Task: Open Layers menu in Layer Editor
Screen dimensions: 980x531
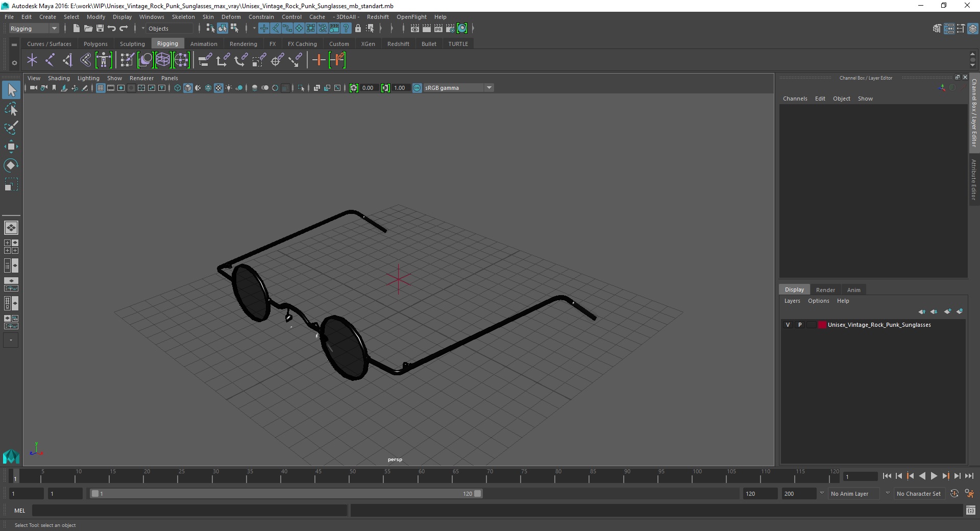Action: tap(792, 301)
